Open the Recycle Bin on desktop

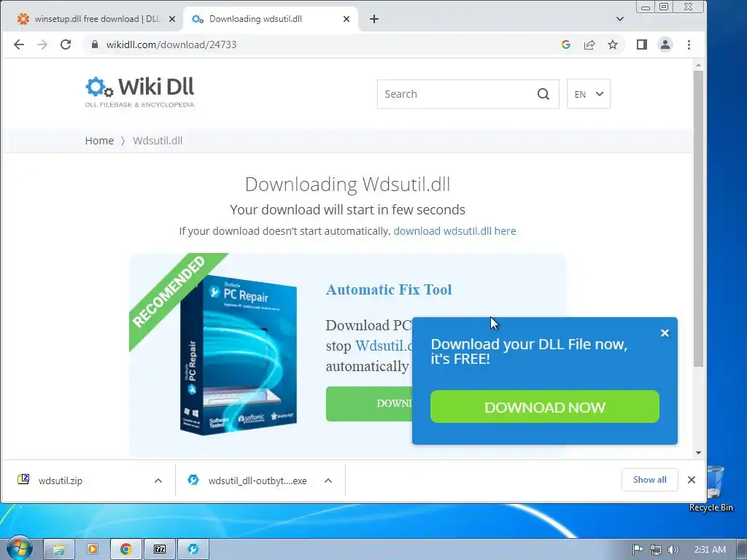pyautogui.click(x=712, y=489)
